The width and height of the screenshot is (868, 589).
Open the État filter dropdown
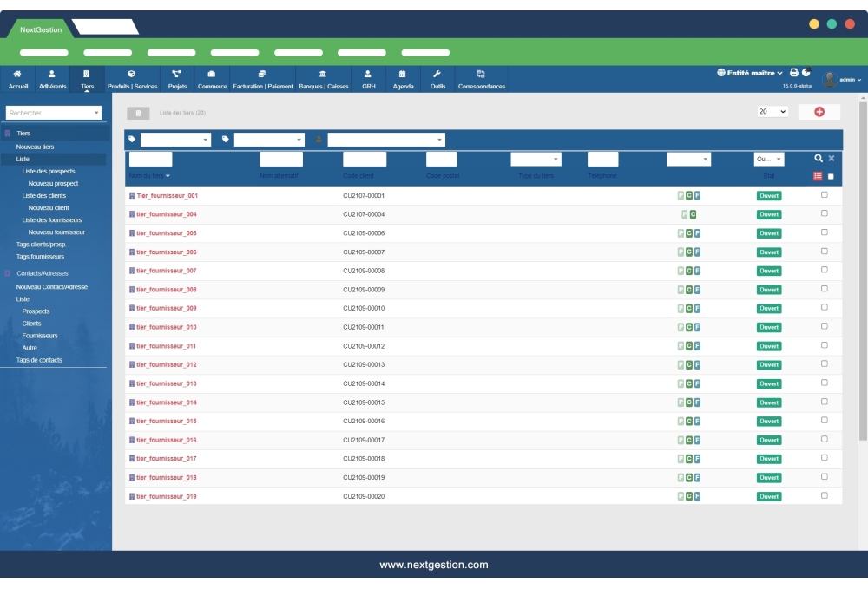[768, 160]
